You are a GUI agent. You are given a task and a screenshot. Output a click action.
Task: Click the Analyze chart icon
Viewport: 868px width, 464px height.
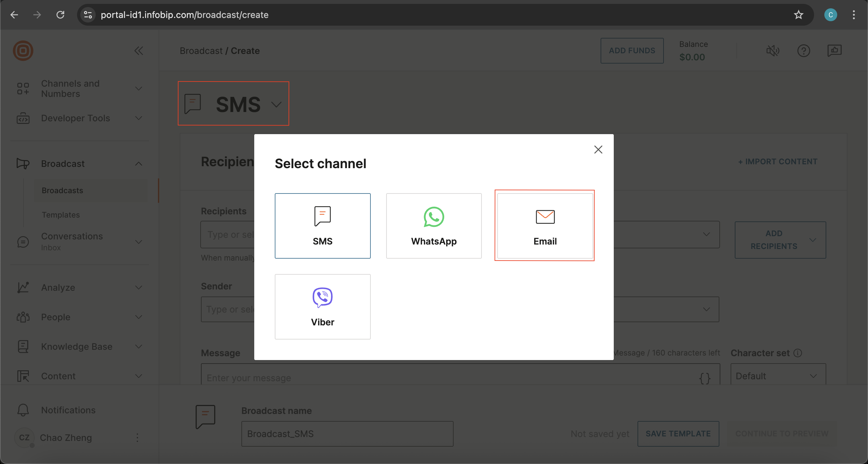[x=23, y=288]
